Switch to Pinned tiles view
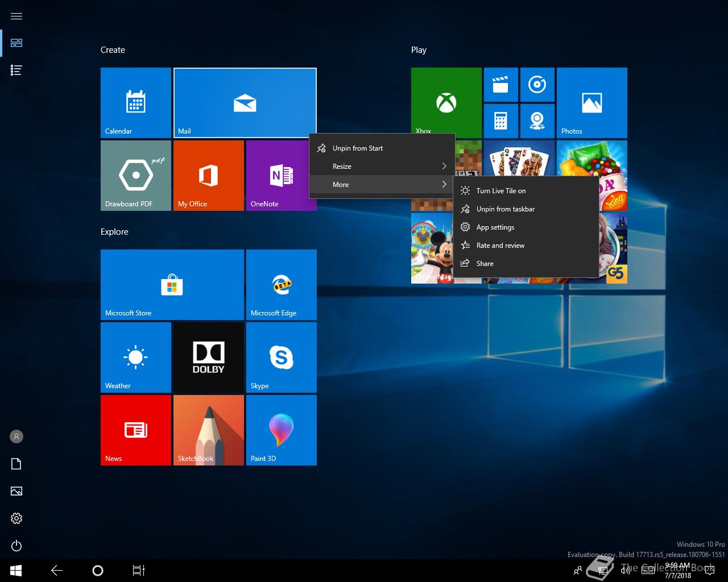 tap(16, 43)
